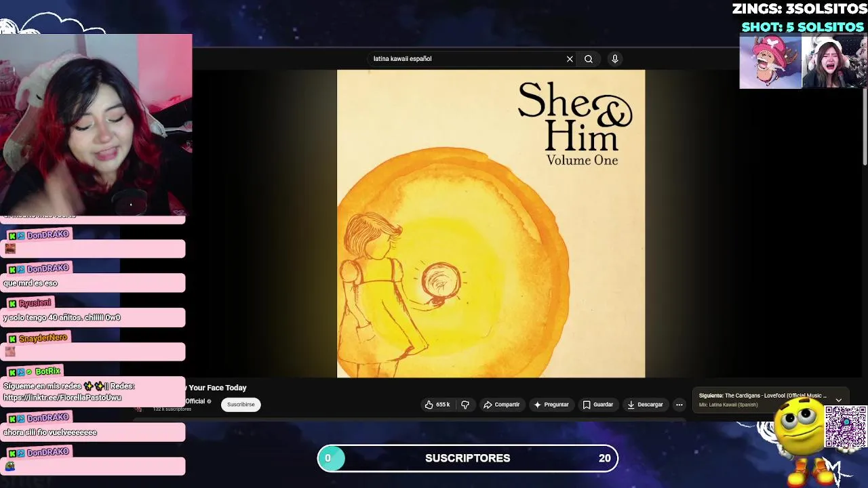This screenshot has height=488, width=868.
Task: Click the QR code overlay
Action: click(x=846, y=427)
